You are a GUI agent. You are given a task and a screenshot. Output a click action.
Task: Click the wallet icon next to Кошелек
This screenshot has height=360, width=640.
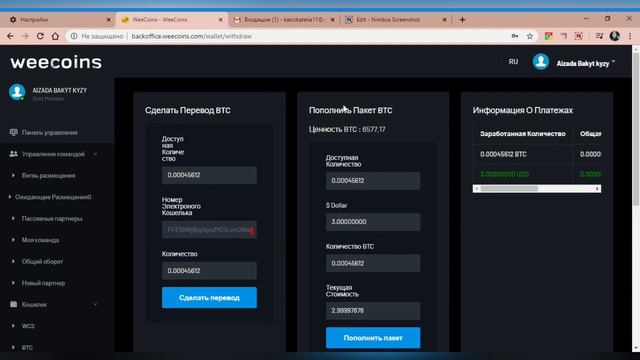pos(13,304)
